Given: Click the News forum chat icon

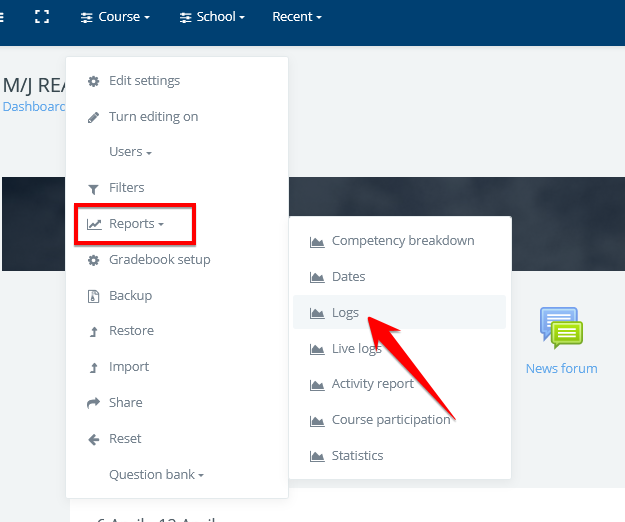Looking at the screenshot, I should (x=561, y=328).
